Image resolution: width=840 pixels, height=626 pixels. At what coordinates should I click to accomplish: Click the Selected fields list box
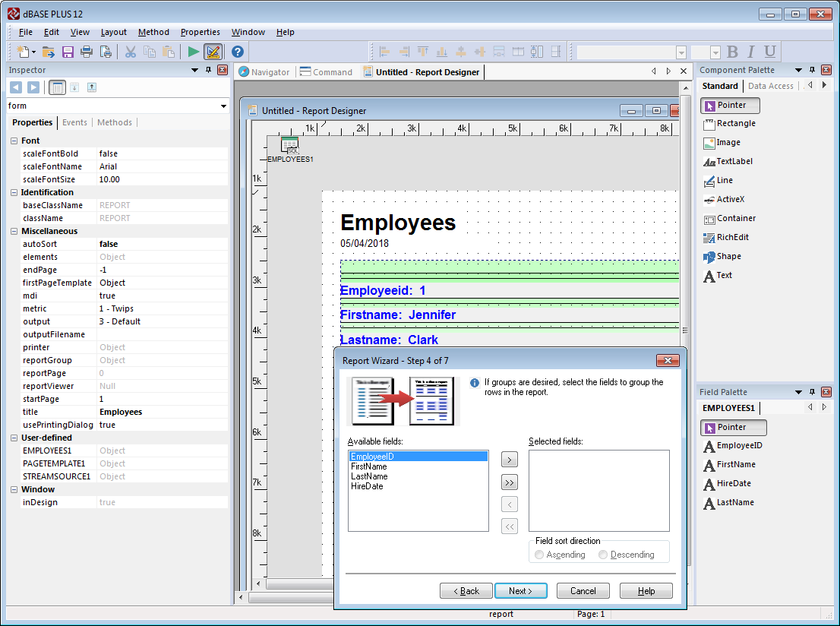[x=599, y=491]
